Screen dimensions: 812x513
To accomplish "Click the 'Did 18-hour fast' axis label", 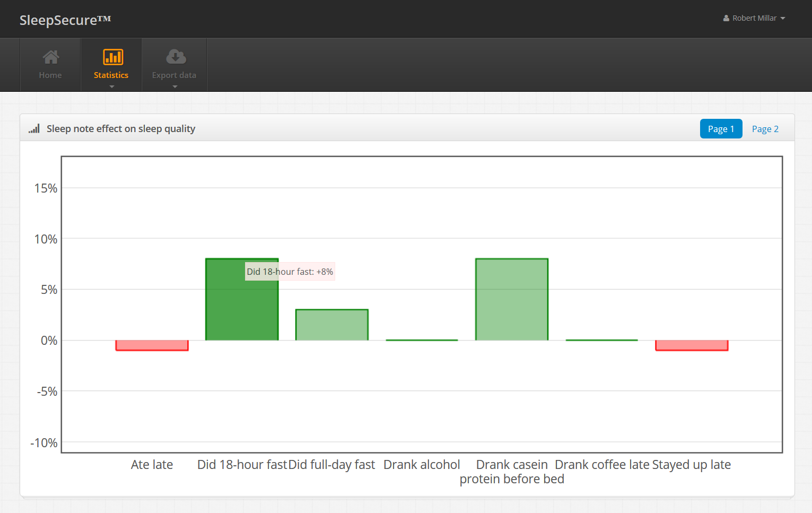I will (242, 465).
